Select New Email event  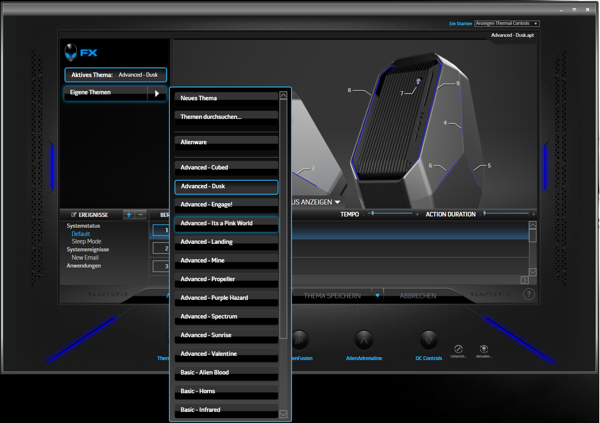[85, 258]
